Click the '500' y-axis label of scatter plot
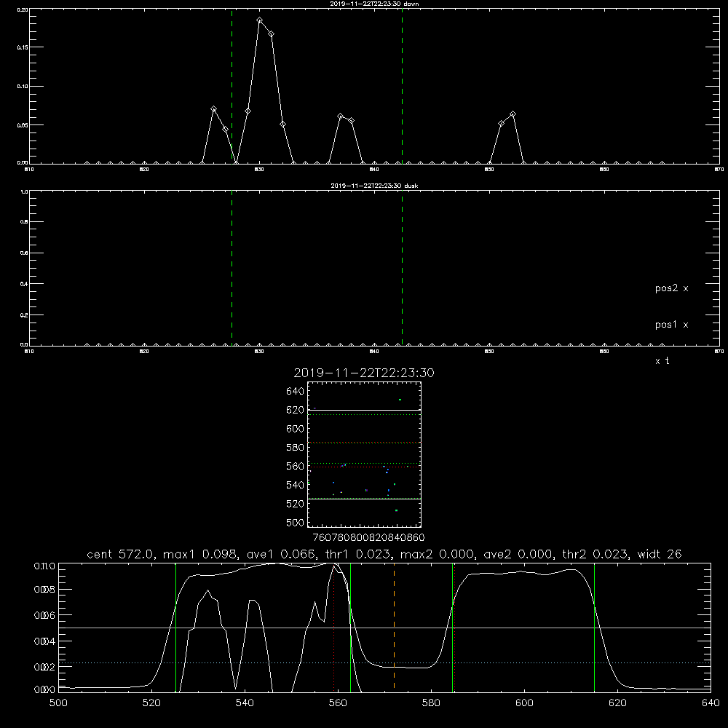 (295, 522)
